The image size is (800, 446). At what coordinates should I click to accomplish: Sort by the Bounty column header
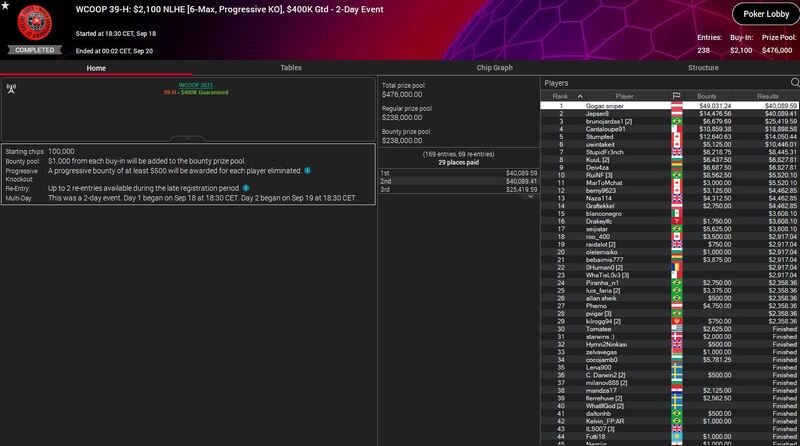pos(707,96)
